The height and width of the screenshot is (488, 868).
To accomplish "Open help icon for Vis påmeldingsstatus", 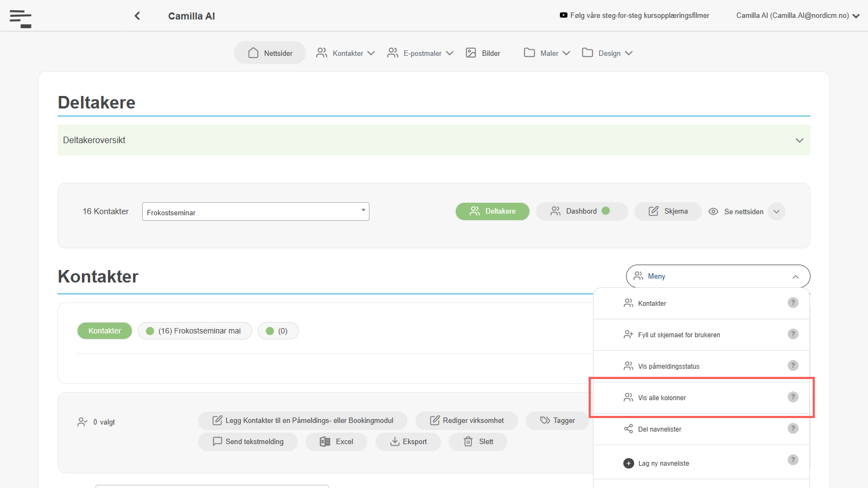I will (793, 365).
